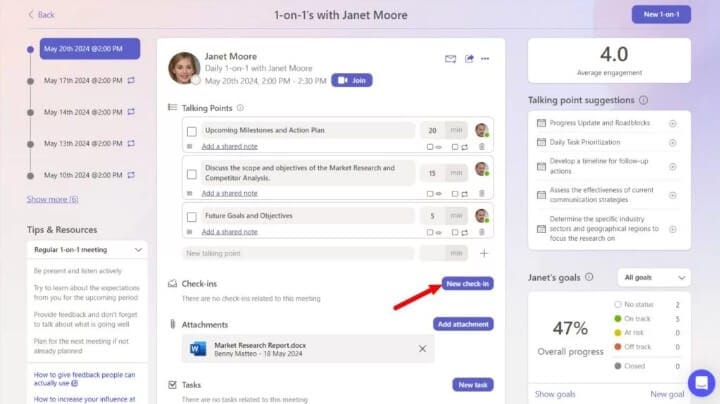
Task: Click the Talking Points info icon
Action: click(240, 108)
